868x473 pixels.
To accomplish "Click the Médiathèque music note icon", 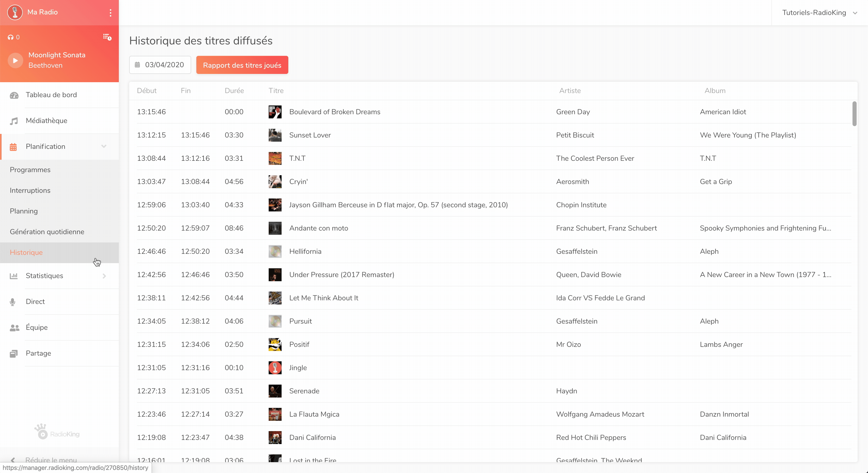I will pos(14,121).
